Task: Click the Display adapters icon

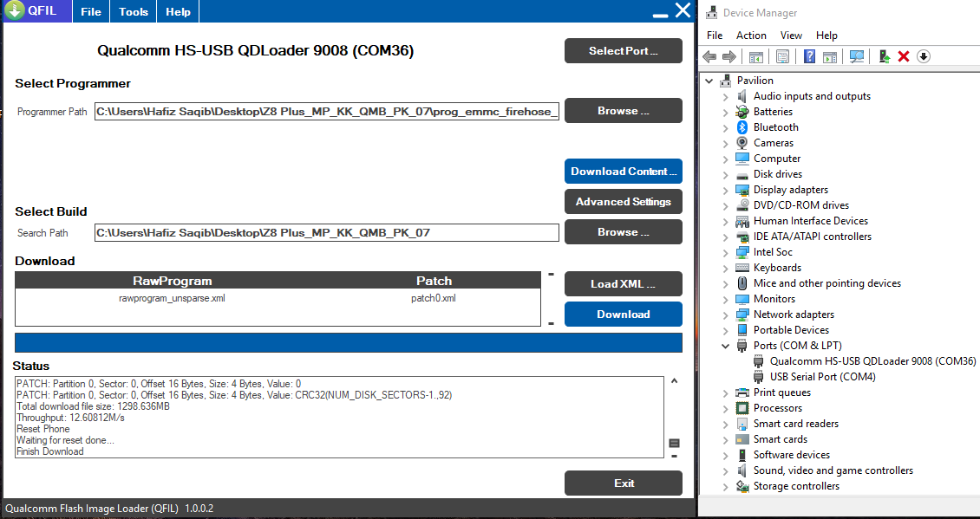Action: (x=742, y=190)
